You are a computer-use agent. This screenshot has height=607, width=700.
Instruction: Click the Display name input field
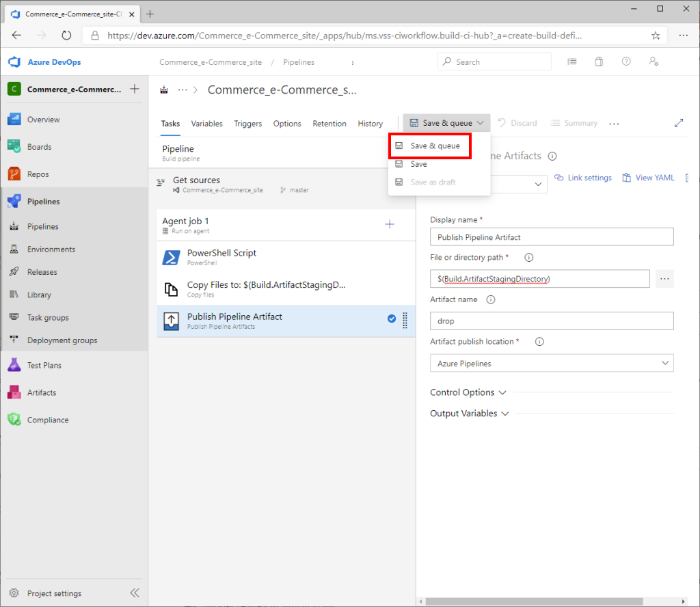[x=551, y=237]
